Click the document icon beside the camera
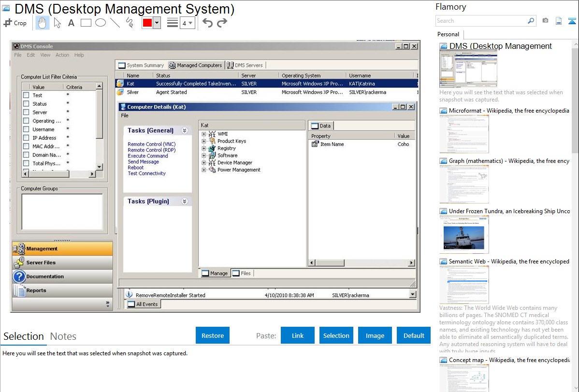This screenshot has height=392, width=579. (x=559, y=21)
